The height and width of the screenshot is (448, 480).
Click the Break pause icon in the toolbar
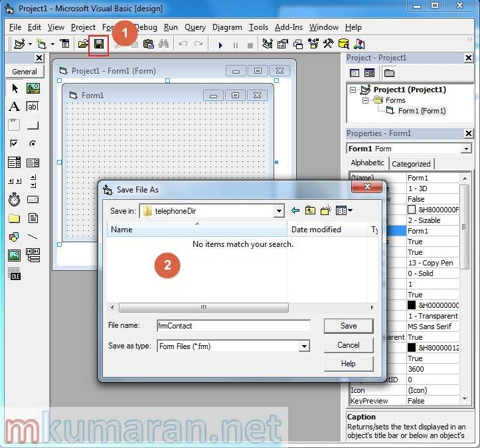click(236, 45)
